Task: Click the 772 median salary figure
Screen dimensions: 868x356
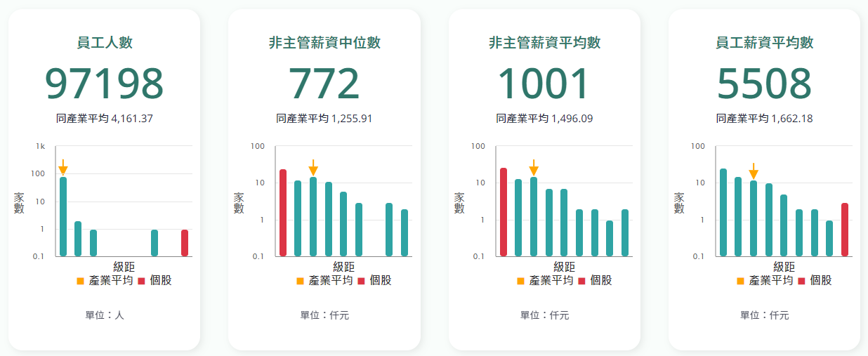Action: tap(324, 84)
